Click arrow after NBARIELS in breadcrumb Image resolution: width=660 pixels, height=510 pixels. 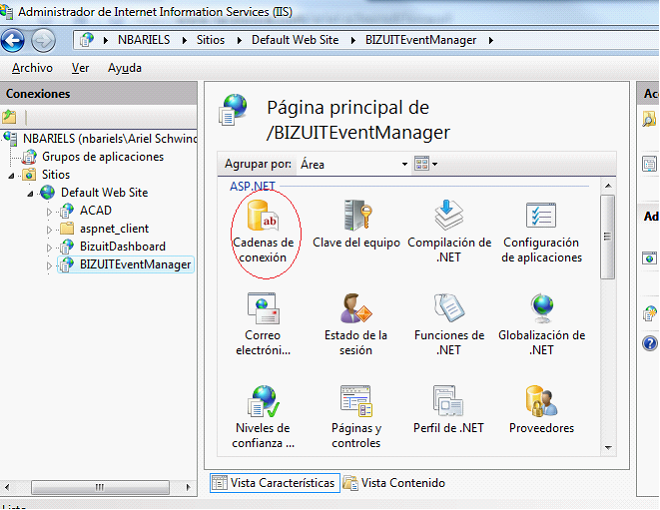(184, 40)
